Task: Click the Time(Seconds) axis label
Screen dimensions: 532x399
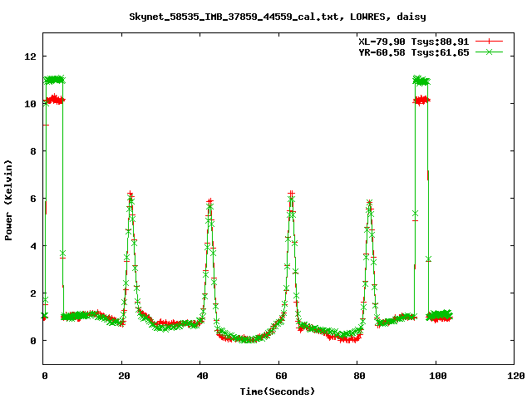Action: tap(278, 392)
